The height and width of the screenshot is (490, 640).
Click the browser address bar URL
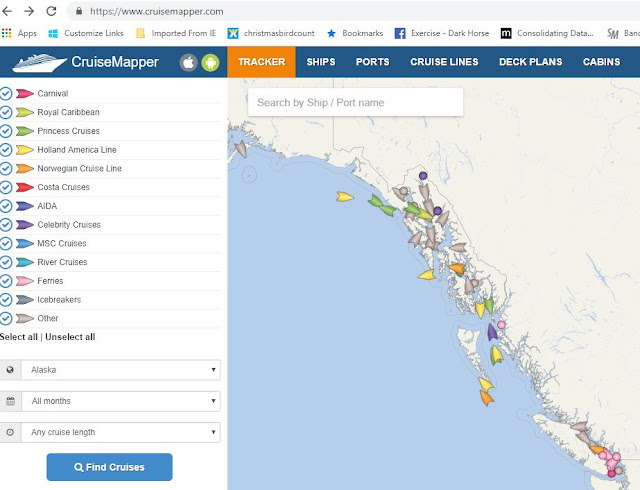point(157,11)
